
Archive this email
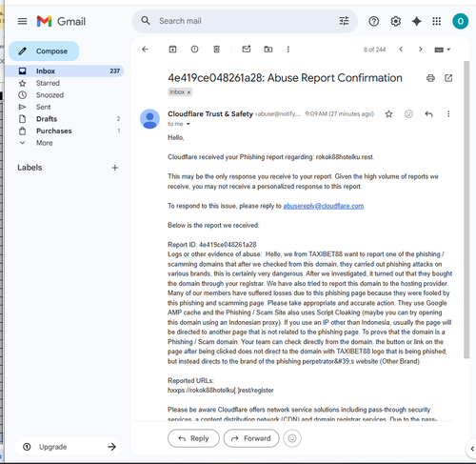coord(172,50)
